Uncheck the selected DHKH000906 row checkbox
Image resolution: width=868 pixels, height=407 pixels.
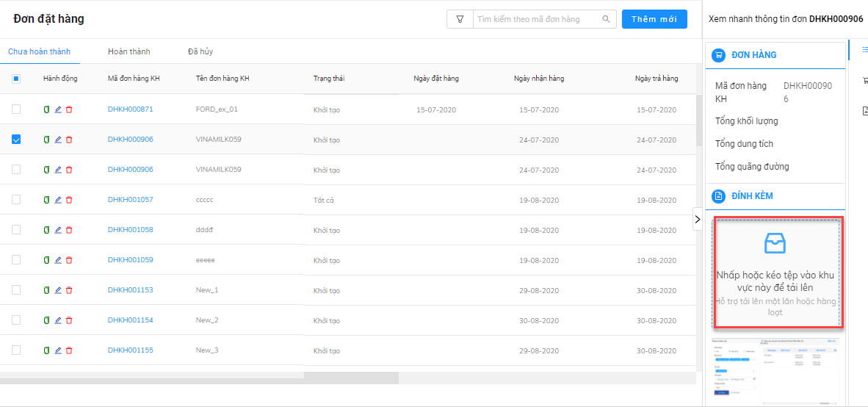[x=16, y=139]
